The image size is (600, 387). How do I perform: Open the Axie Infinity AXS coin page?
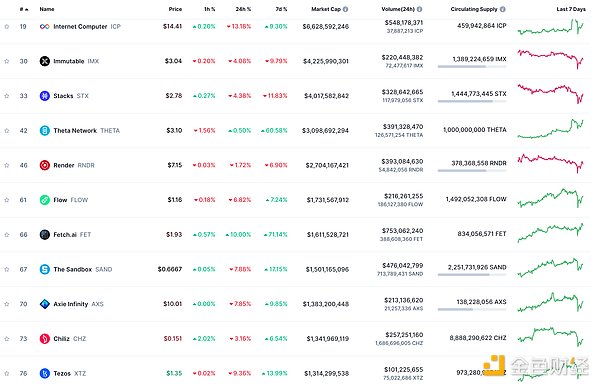[x=78, y=304]
